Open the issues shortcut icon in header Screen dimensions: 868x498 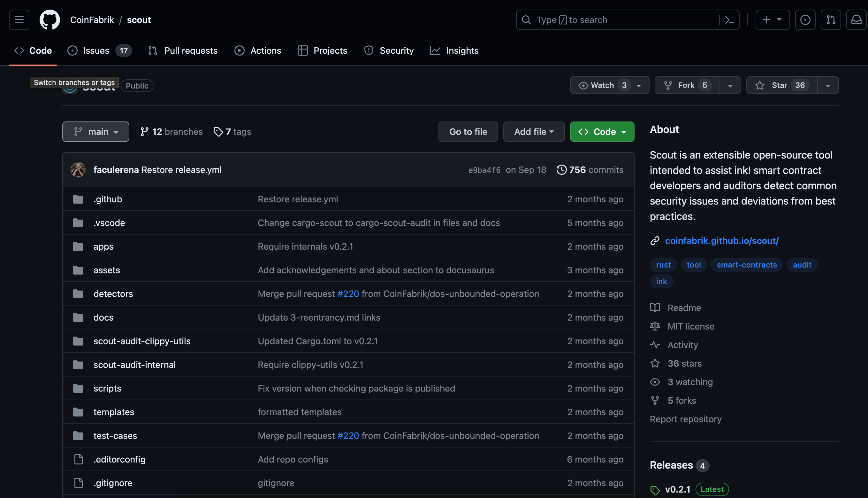point(805,20)
